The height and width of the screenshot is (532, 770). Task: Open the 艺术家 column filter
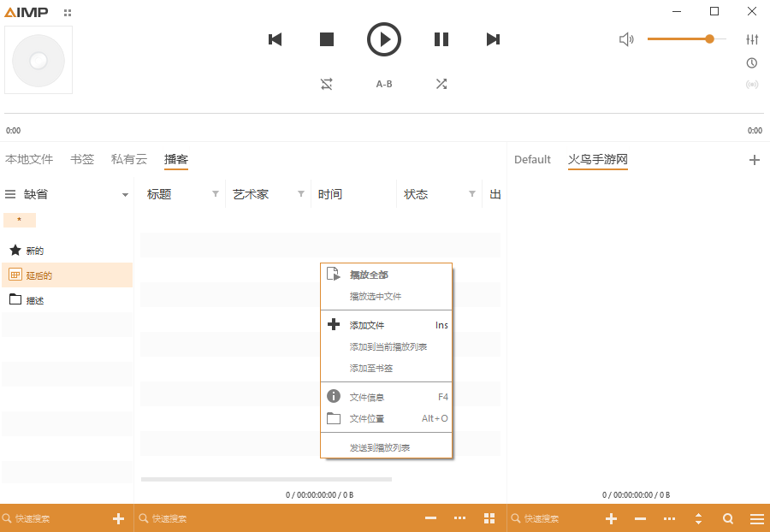pos(301,194)
